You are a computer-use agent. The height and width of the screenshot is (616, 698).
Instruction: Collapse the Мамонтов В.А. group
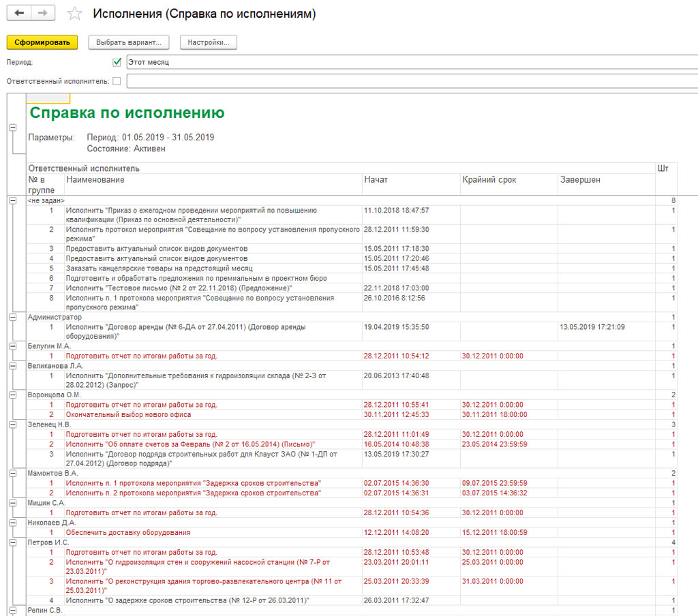pos(12,473)
